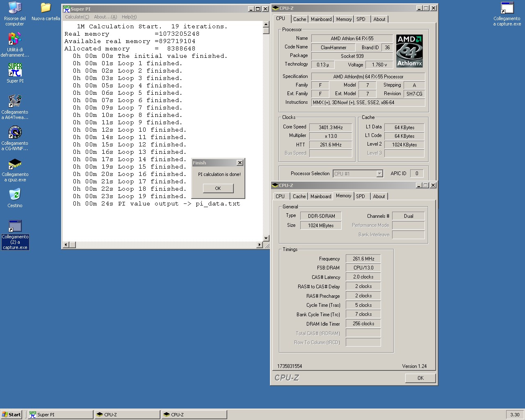Click the Channels # value Dual
The image size is (525, 420).
coord(409,216)
